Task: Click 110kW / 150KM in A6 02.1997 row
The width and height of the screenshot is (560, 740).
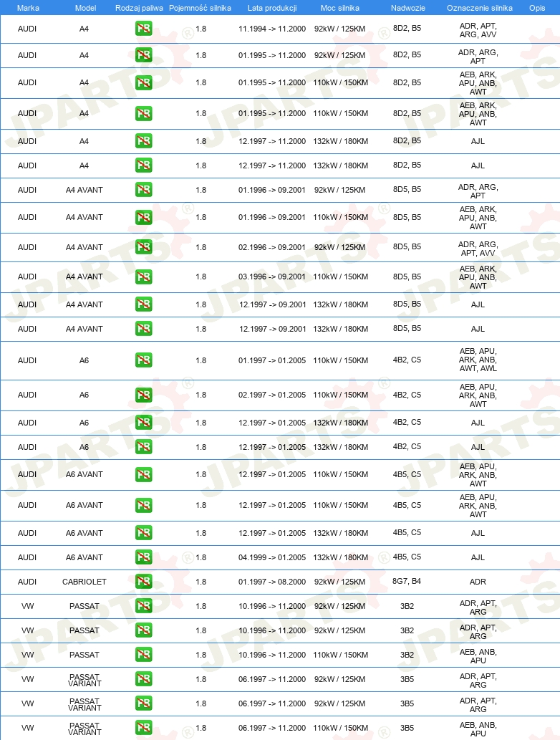Action: point(340,395)
